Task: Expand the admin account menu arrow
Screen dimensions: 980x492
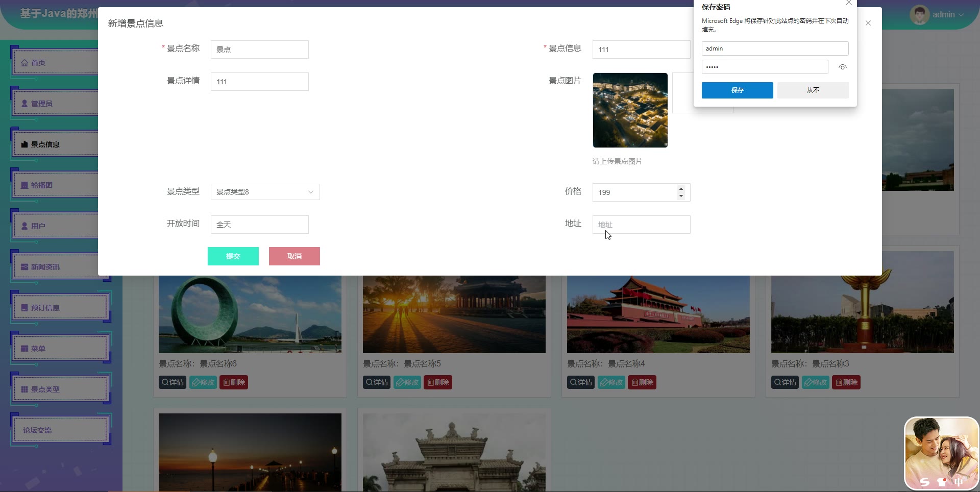Action: [x=962, y=15]
